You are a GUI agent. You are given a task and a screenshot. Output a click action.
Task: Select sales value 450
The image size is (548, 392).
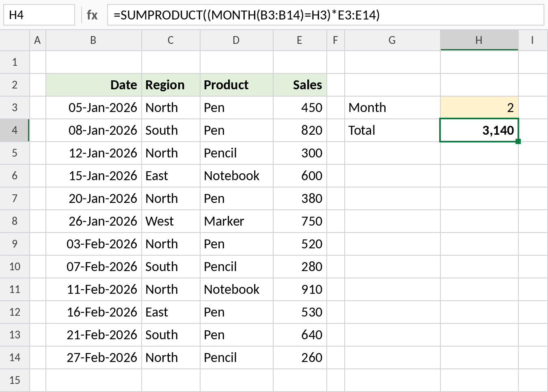click(x=300, y=108)
